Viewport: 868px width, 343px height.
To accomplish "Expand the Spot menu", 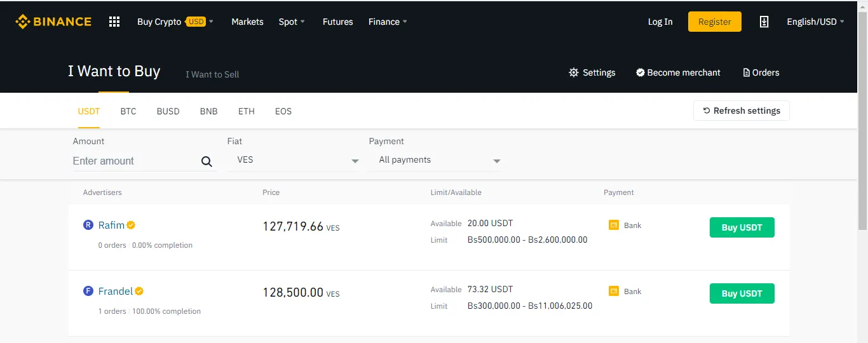I will coord(292,22).
